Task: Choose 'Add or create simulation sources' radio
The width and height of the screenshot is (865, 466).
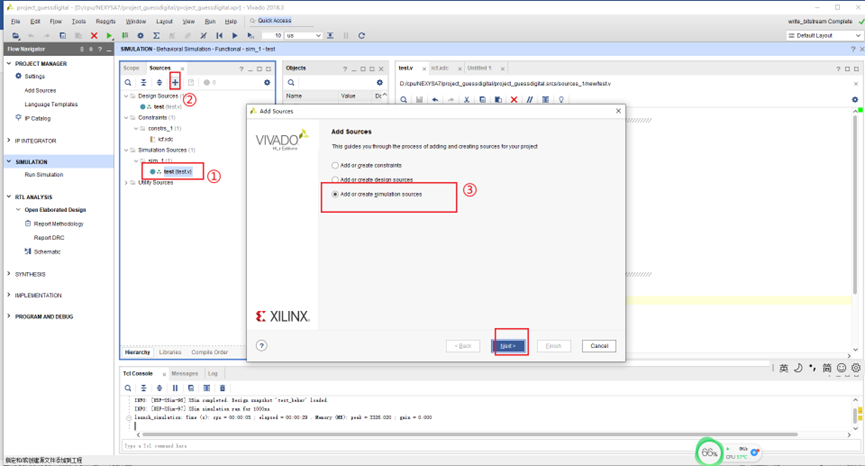Action: tap(335, 194)
